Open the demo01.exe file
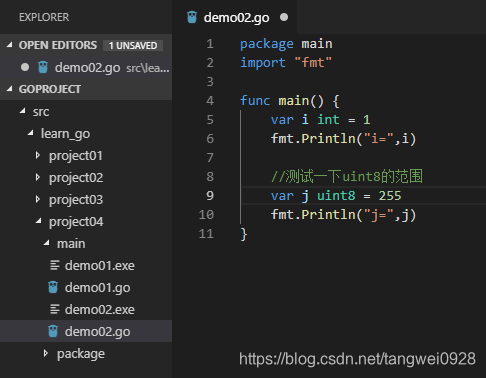 (100, 266)
